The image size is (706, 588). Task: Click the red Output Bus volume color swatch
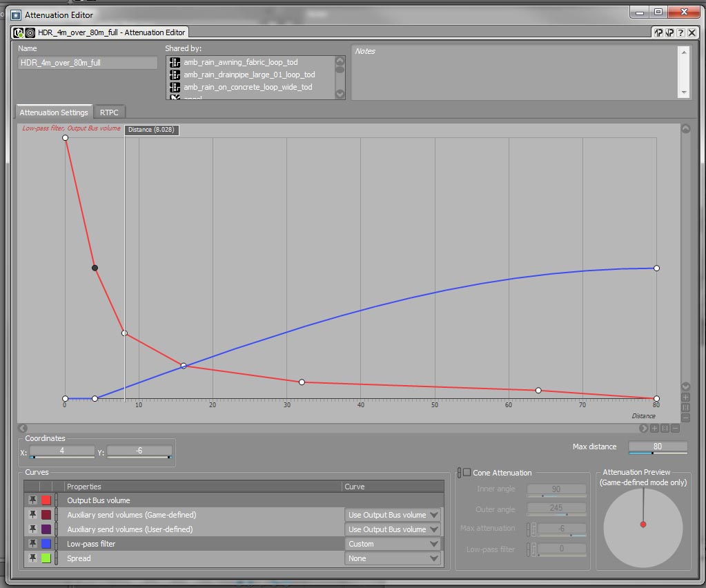(x=46, y=500)
